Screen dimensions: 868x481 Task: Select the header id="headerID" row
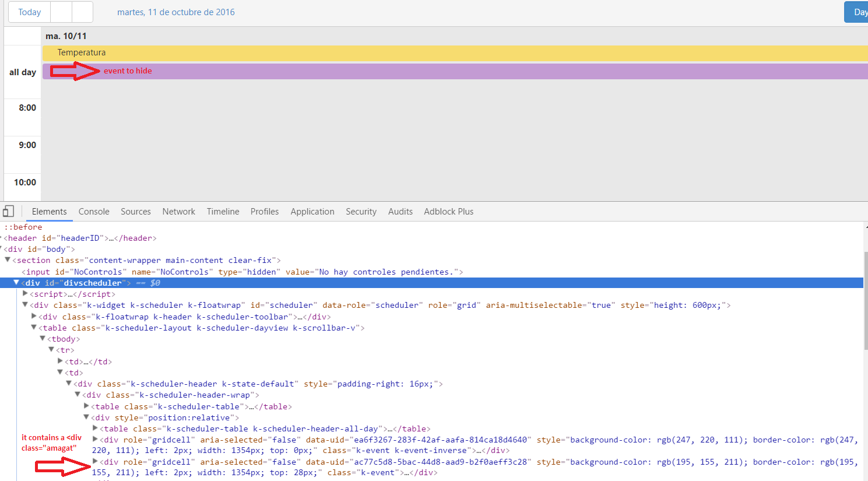click(x=80, y=238)
